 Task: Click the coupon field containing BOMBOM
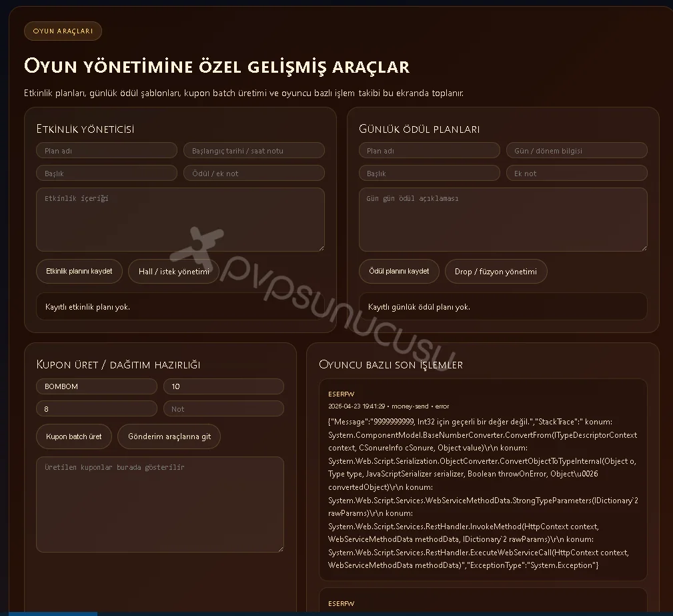point(97,386)
